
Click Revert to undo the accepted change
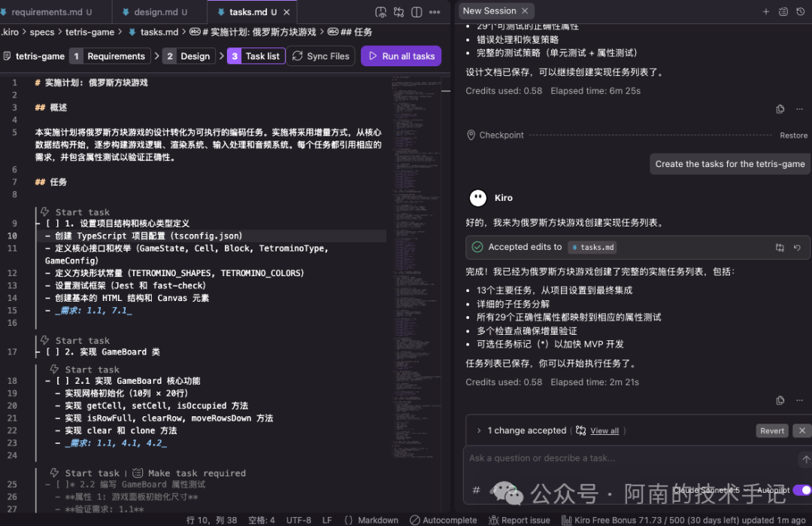pyautogui.click(x=771, y=430)
